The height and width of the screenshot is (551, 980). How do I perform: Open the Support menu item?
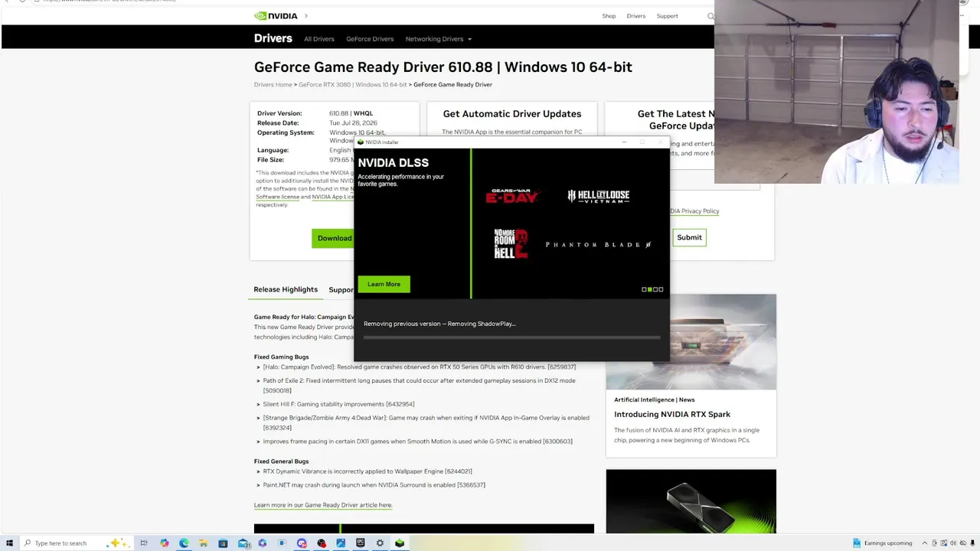(x=667, y=16)
